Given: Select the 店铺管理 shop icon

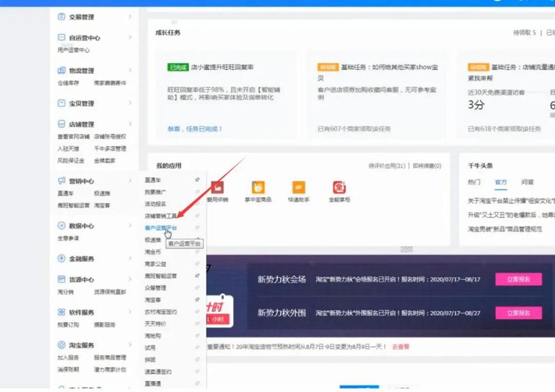Looking at the screenshot, I should click(x=62, y=125).
